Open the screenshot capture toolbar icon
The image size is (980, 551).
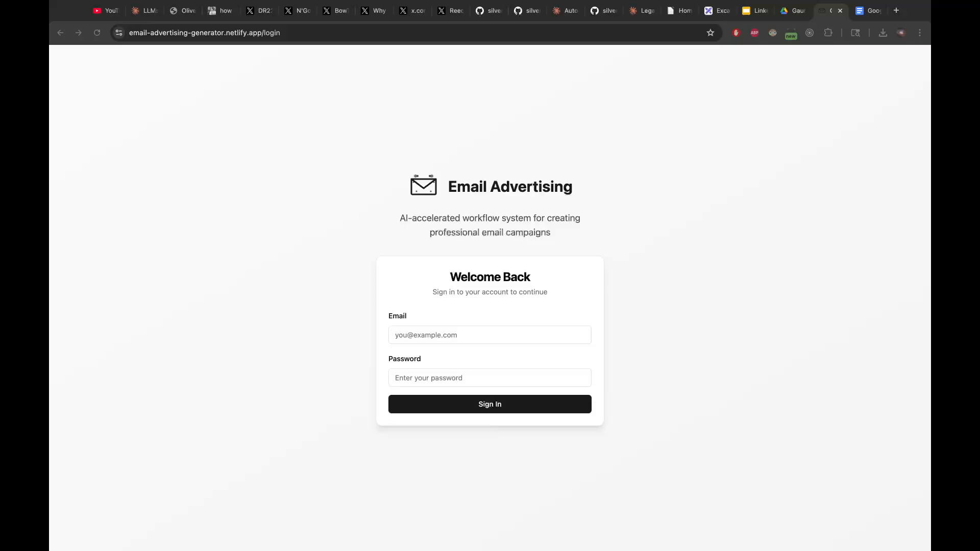[855, 33]
